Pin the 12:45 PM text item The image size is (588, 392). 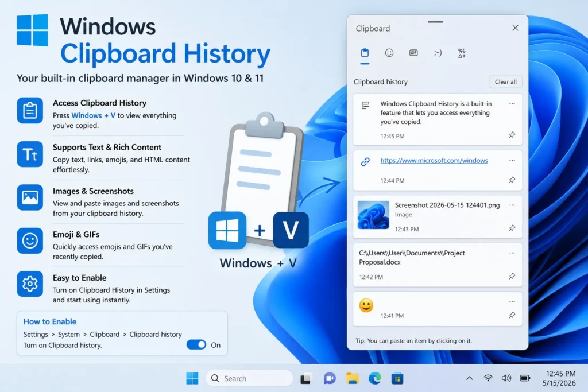[x=512, y=135]
